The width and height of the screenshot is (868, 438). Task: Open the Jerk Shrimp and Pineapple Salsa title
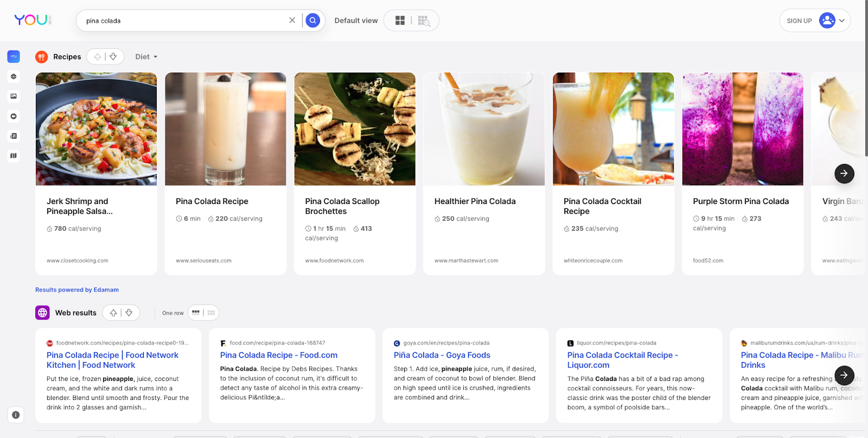[x=80, y=206]
